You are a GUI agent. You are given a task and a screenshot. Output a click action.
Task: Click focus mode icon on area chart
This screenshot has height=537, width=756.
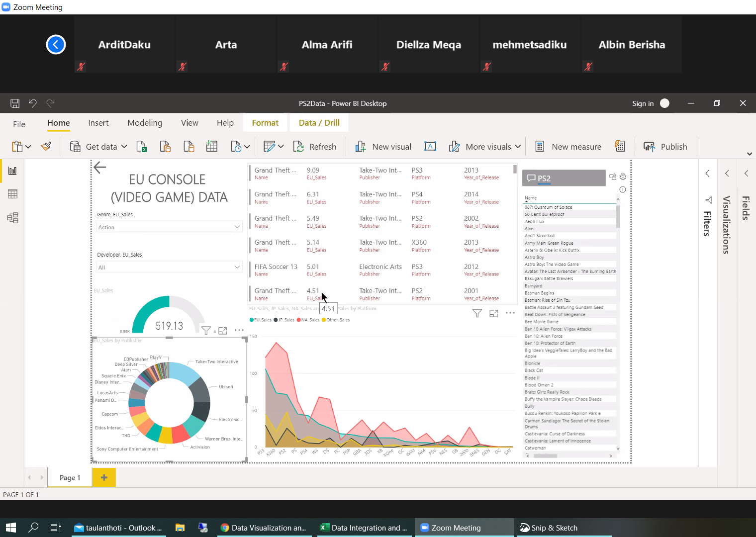point(494,313)
